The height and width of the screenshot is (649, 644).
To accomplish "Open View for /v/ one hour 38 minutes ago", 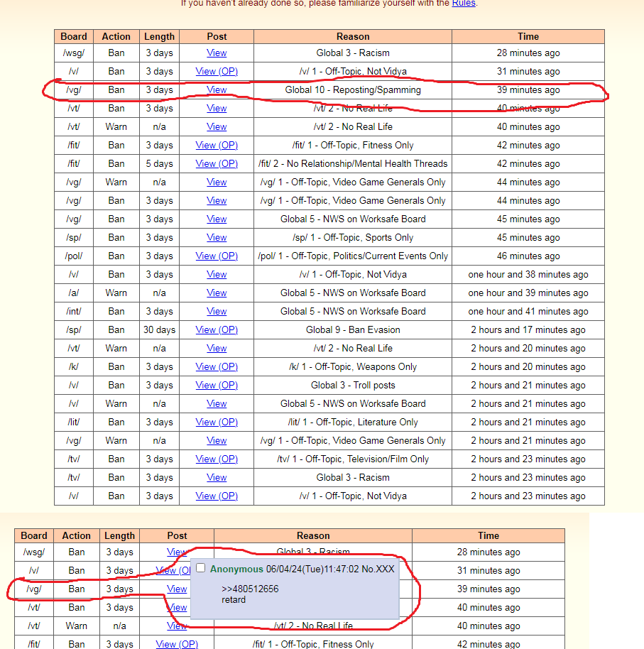I will coord(217,274).
